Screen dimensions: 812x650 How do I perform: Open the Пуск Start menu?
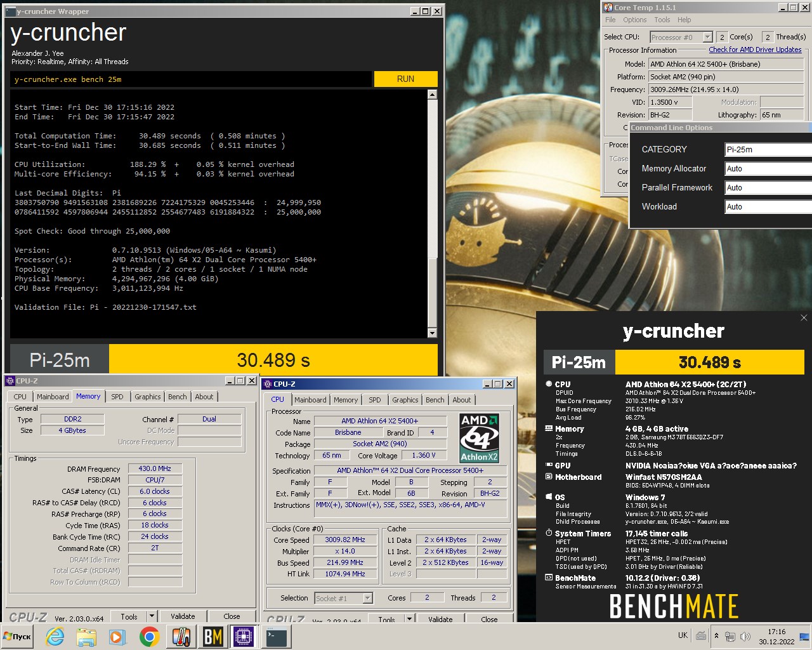(18, 637)
